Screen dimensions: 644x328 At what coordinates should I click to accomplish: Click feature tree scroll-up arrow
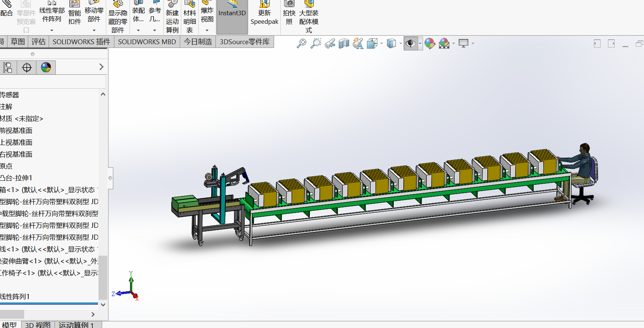pyautogui.click(x=103, y=94)
